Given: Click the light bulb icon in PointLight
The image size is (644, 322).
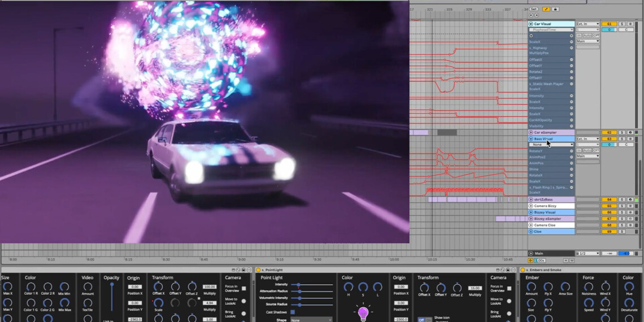Looking at the screenshot, I should coord(363,312).
